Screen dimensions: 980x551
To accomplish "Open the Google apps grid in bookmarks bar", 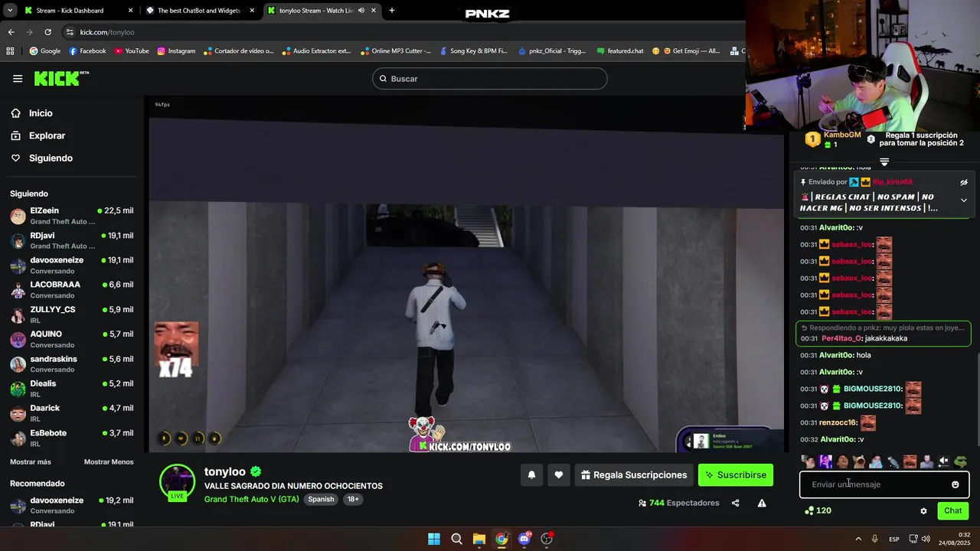I will (x=10, y=51).
